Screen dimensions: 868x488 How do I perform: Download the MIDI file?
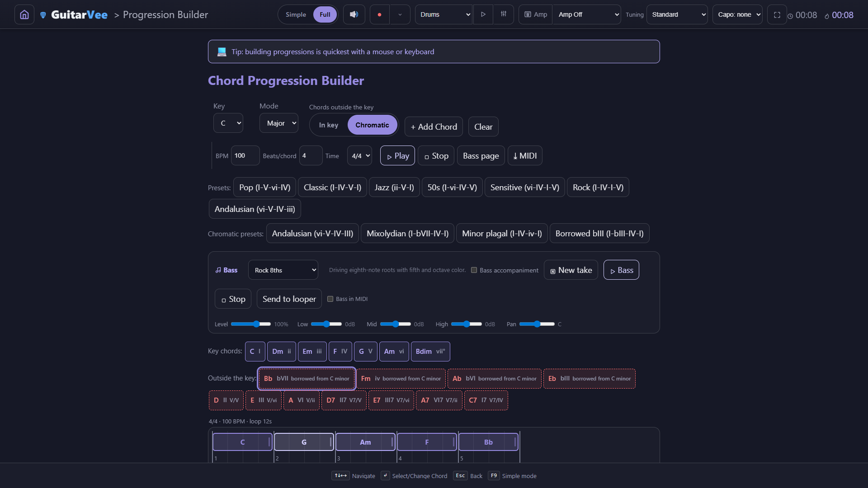pyautogui.click(x=525, y=155)
